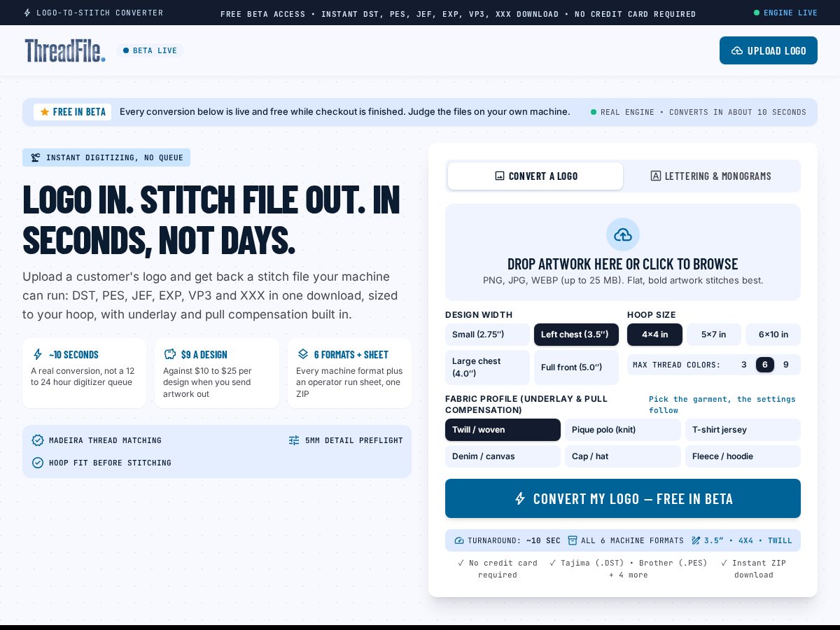Screen dimensions: 840x630
Task: Click Convert My Logo — Free in Beta
Action: pyautogui.click(x=623, y=498)
